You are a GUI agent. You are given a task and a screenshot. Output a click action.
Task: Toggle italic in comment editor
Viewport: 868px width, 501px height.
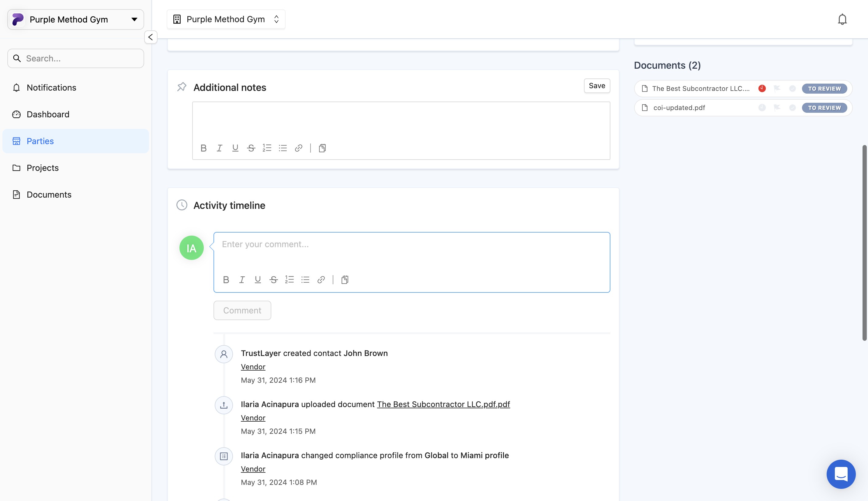point(242,280)
